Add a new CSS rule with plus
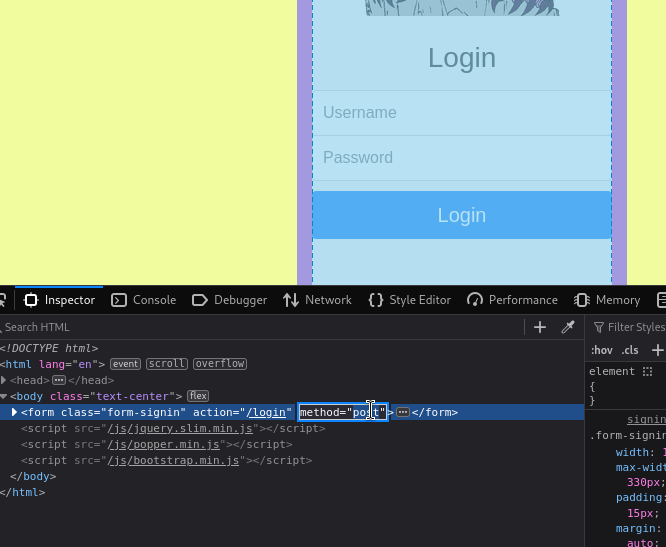Image resolution: width=666 pixels, height=547 pixels. tap(658, 350)
